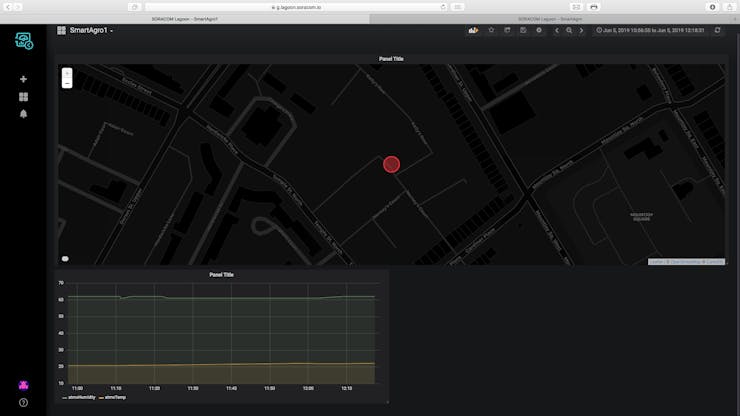Open dashboard settings gear icon
The width and height of the screenshot is (740, 416).
pyautogui.click(x=539, y=30)
